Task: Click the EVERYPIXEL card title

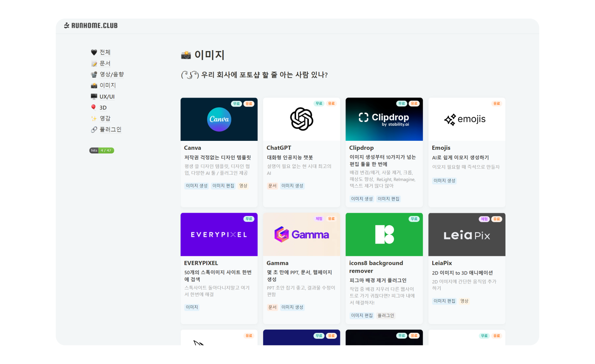Action: click(x=201, y=263)
